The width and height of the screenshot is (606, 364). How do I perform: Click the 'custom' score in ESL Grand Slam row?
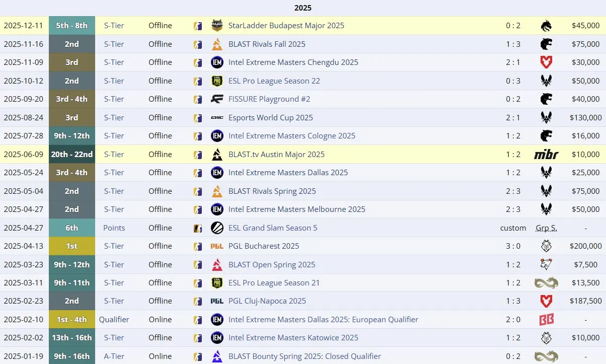pyautogui.click(x=513, y=228)
